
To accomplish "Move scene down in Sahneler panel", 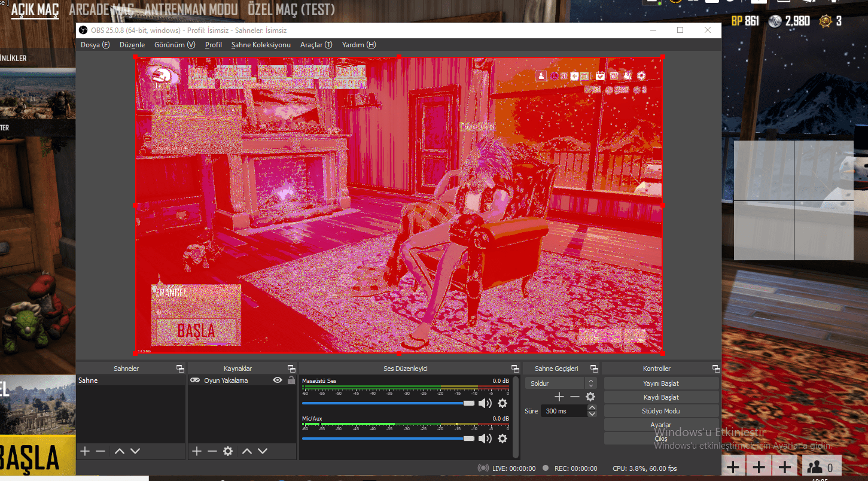I will (x=135, y=451).
